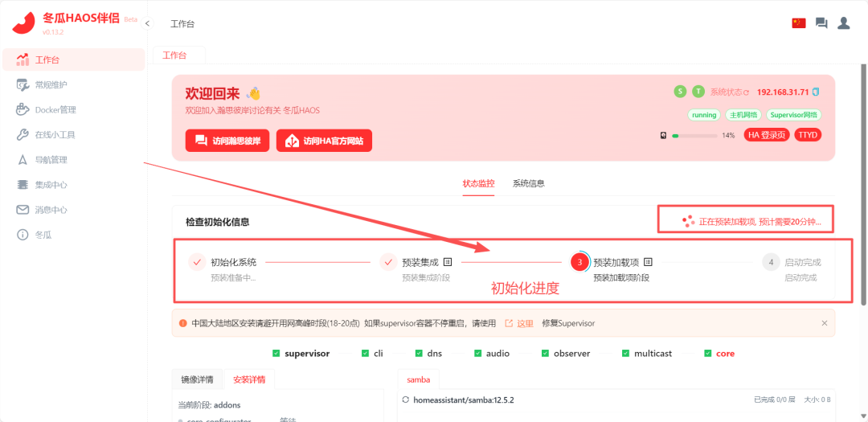Viewport: 868px width, 422px height.
Task: Click the homeassistant/samba:12.5.2 image text
Action: tap(464, 399)
